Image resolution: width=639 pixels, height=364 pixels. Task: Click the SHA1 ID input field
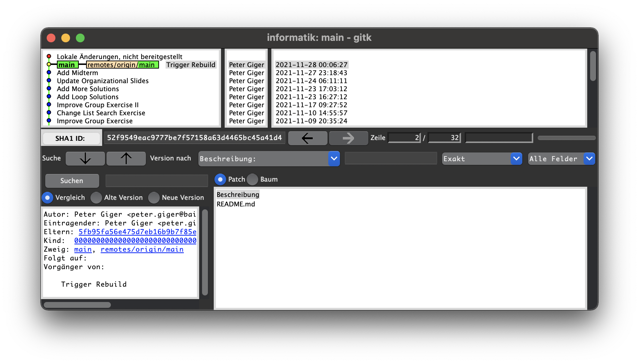pyautogui.click(x=194, y=138)
